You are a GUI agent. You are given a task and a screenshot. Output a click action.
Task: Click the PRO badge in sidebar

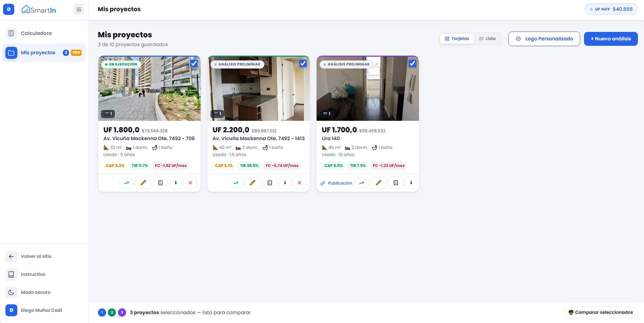tap(76, 53)
